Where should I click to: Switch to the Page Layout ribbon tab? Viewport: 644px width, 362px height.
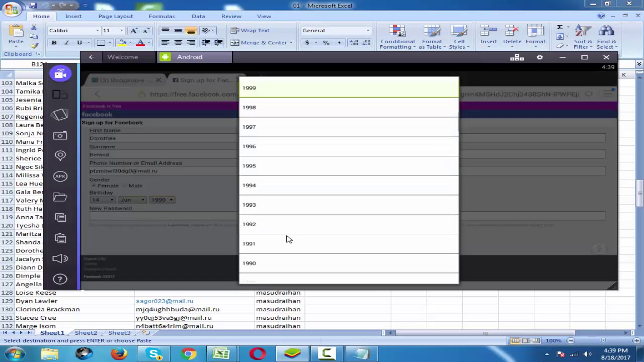116,16
